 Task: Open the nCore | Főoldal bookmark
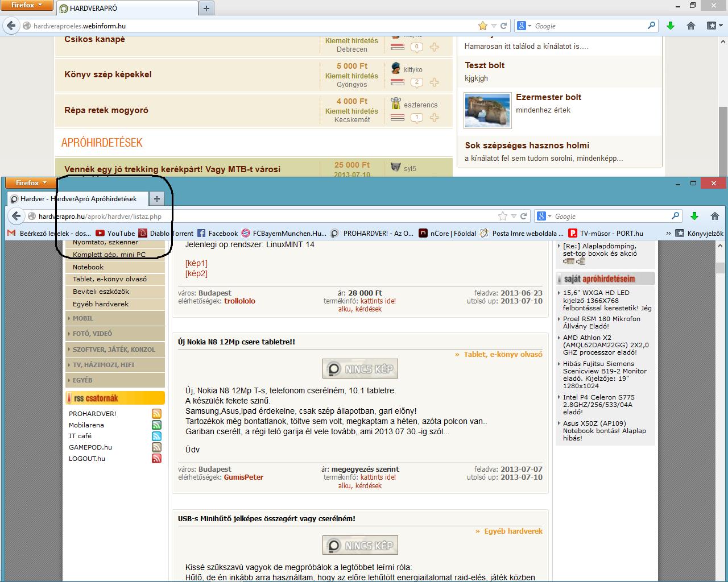[x=447, y=233]
